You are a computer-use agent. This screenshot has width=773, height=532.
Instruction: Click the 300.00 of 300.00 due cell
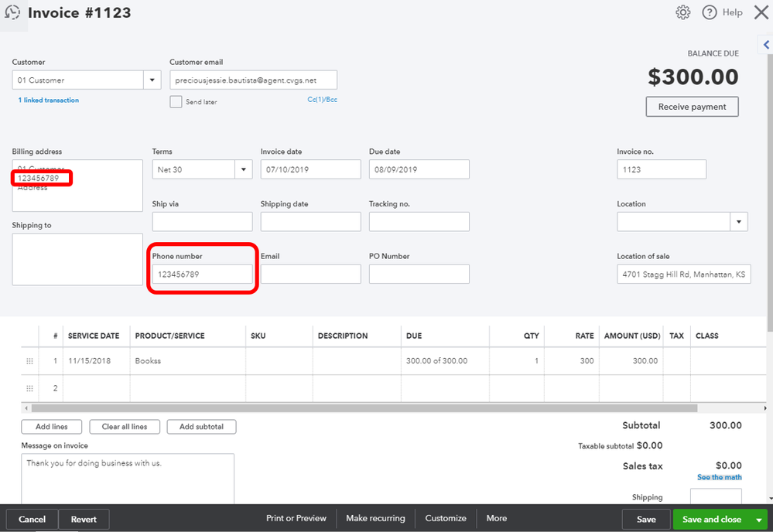(445, 361)
